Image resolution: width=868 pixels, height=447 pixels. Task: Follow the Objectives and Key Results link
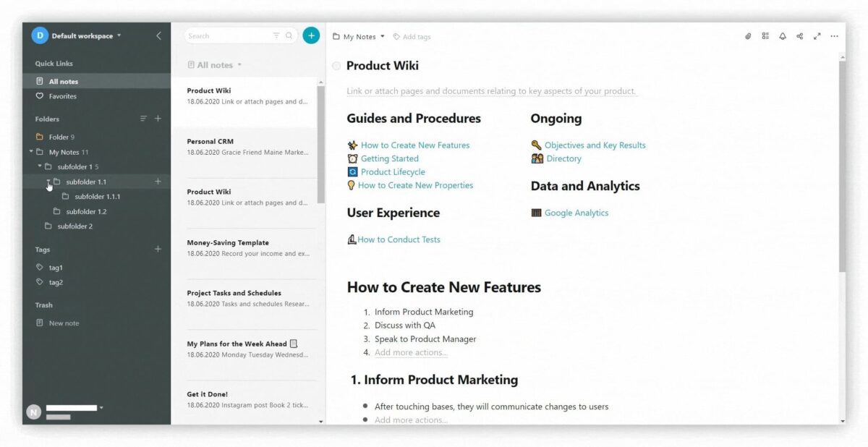(595, 145)
